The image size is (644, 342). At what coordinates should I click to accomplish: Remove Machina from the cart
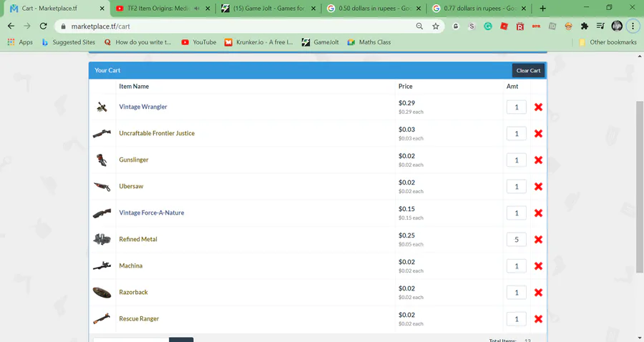point(538,266)
